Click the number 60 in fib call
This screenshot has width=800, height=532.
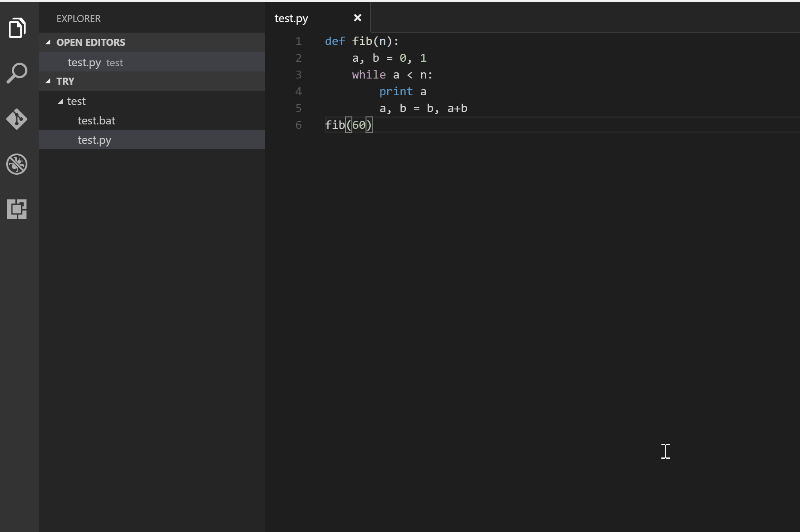click(x=359, y=125)
